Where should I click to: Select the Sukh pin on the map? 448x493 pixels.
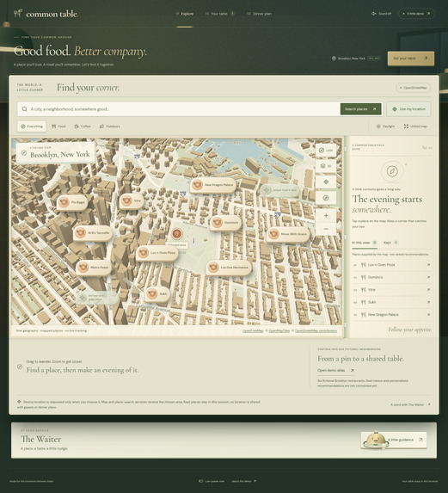[x=157, y=294]
